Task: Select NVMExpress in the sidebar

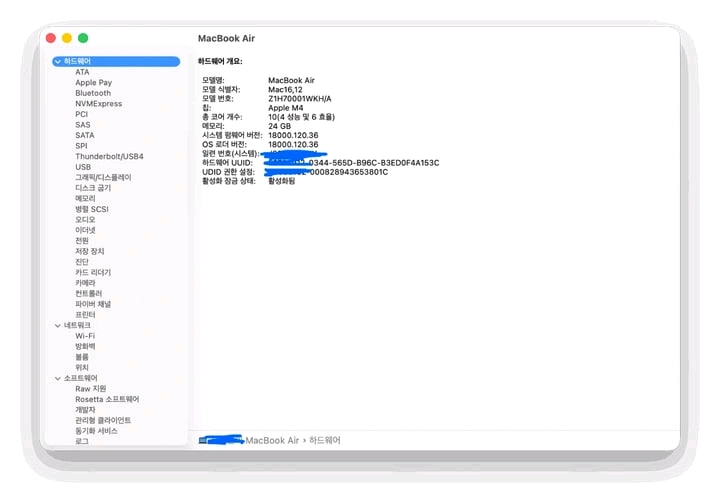Action: pyautogui.click(x=99, y=104)
